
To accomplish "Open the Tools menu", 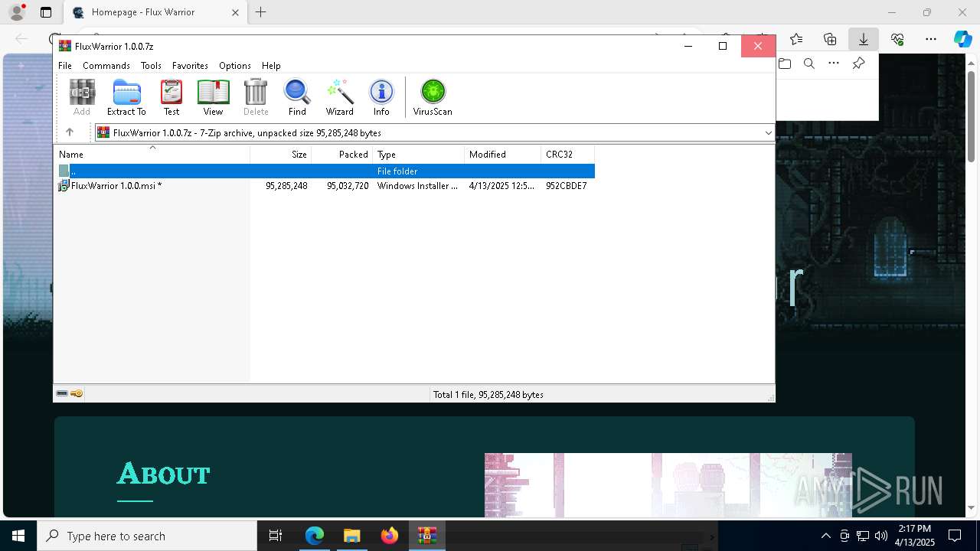I will tap(151, 66).
